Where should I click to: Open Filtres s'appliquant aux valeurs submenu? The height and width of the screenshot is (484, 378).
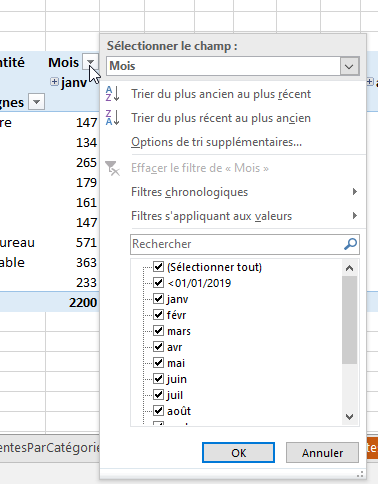[244, 216]
